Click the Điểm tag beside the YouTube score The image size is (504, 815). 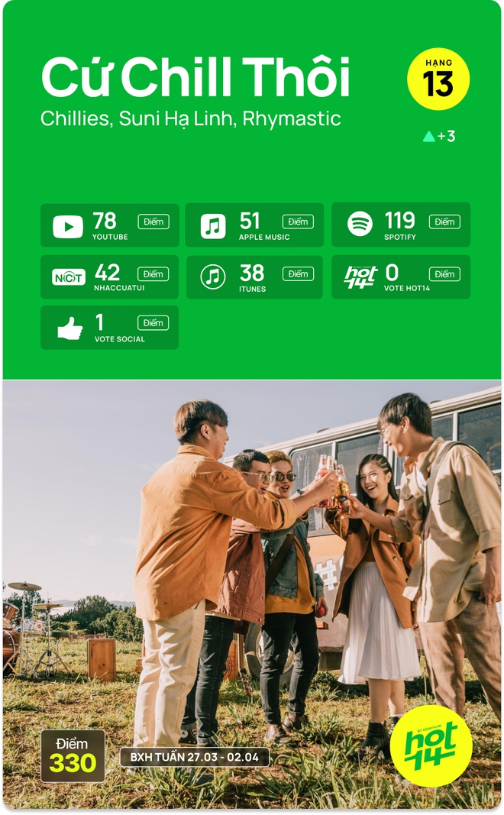(153, 222)
